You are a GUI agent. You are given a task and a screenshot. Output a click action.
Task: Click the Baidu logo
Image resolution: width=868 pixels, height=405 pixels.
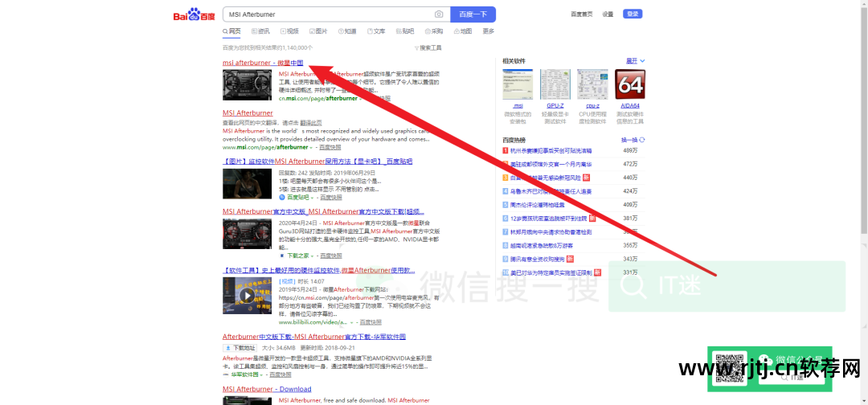pyautogui.click(x=194, y=14)
